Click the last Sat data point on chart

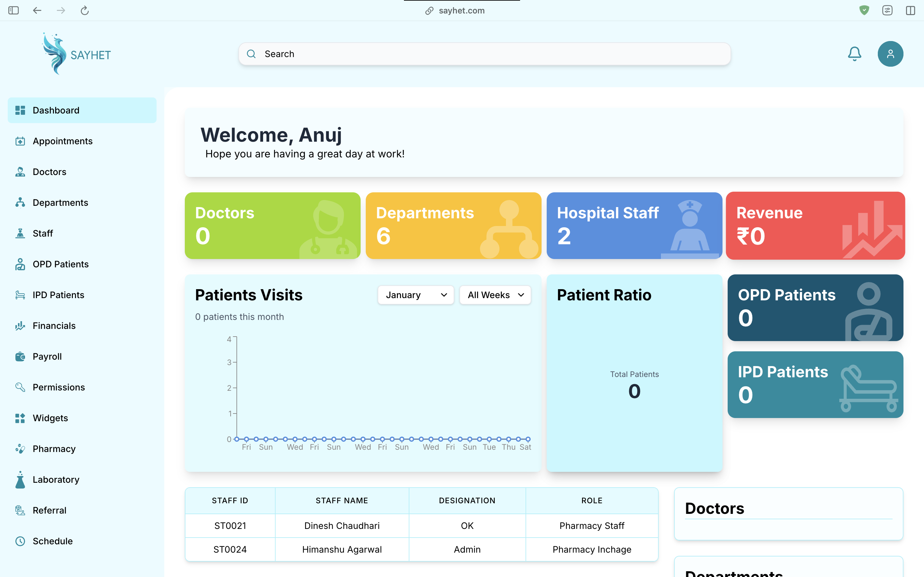coord(528,439)
